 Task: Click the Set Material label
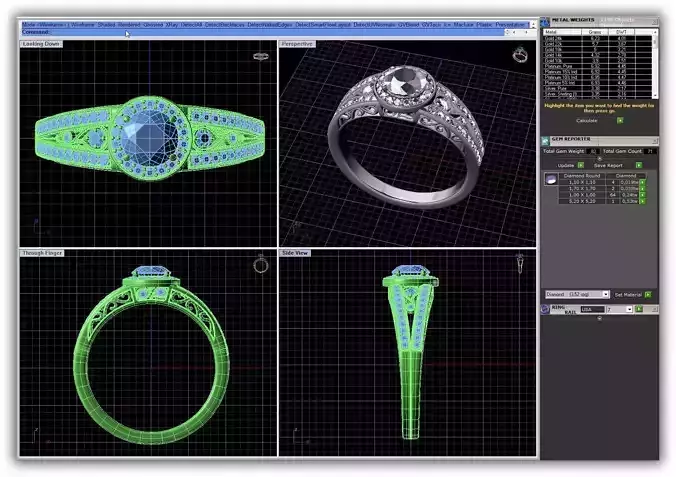pyautogui.click(x=628, y=295)
